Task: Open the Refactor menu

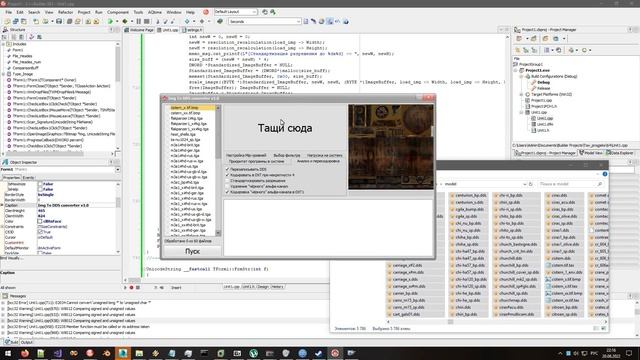Action: point(65,12)
